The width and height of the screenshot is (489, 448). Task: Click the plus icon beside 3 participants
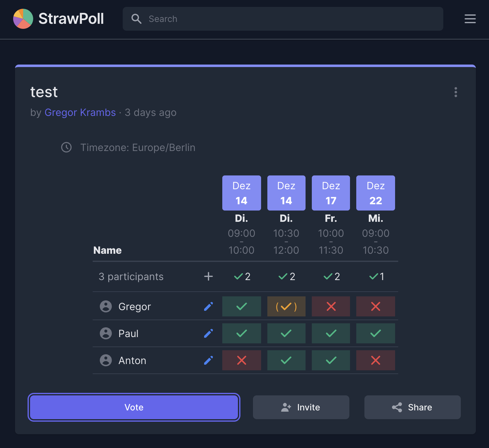point(208,276)
